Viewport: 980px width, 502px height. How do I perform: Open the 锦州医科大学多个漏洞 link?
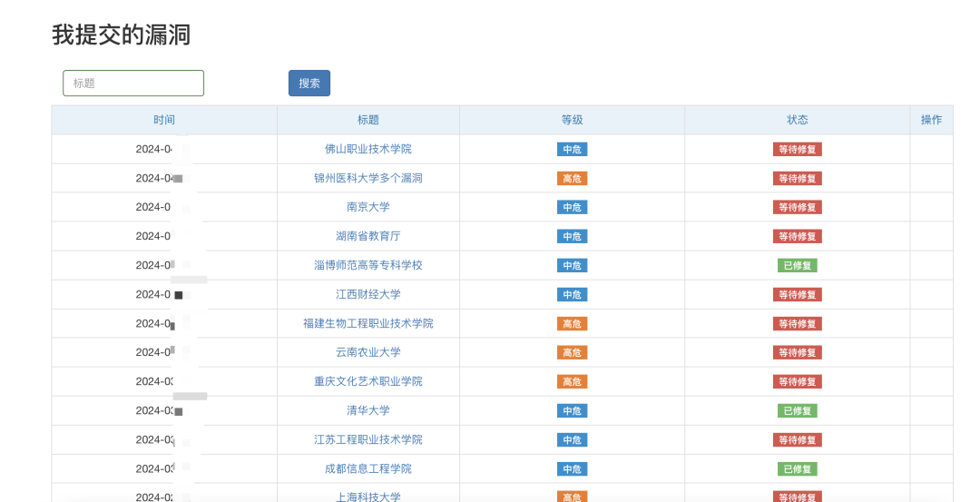coord(368,178)
